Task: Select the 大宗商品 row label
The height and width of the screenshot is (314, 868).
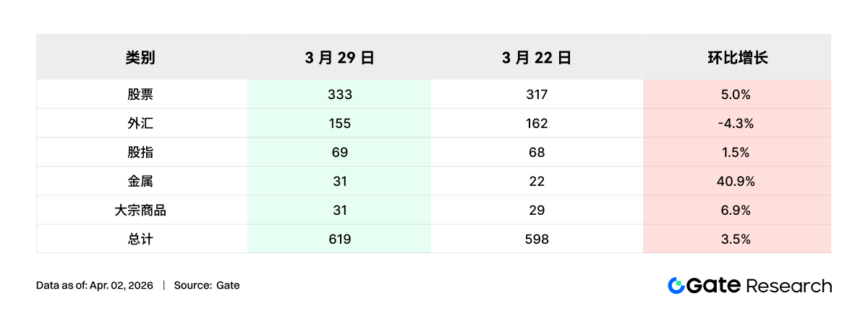Action: 140,211
